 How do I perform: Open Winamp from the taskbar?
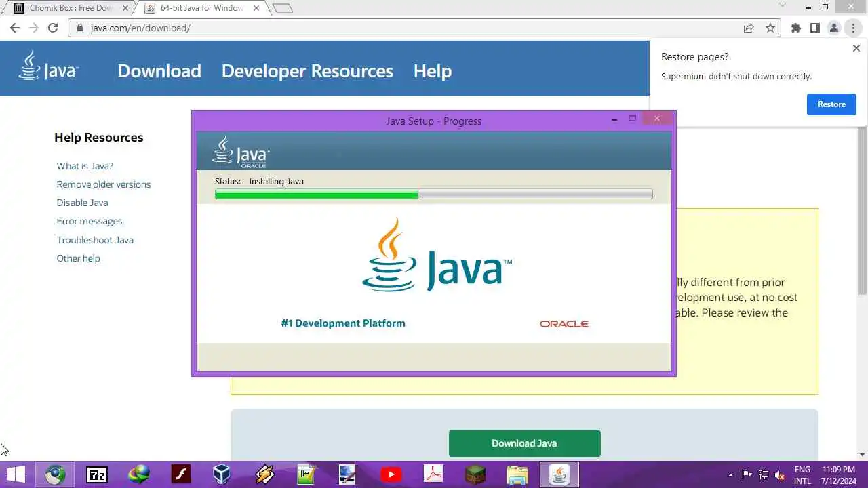264,474
